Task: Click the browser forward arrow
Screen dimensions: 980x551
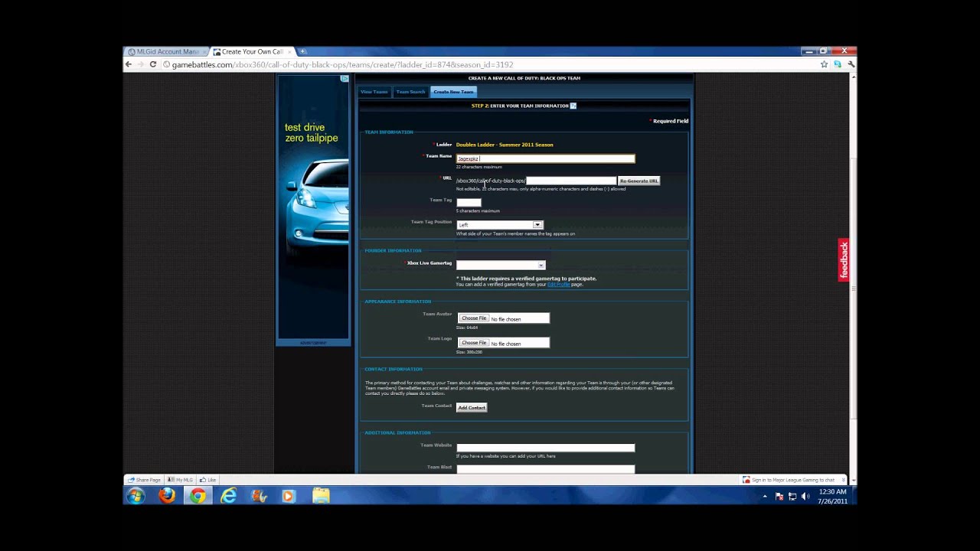Action: click(x=140, y=64)
